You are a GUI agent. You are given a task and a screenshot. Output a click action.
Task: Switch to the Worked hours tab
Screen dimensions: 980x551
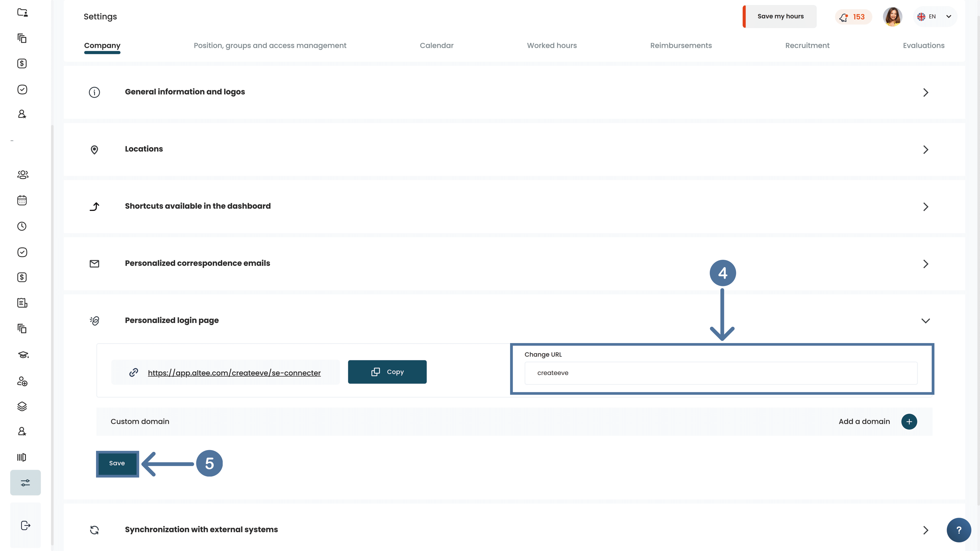(x=552, y=46)
